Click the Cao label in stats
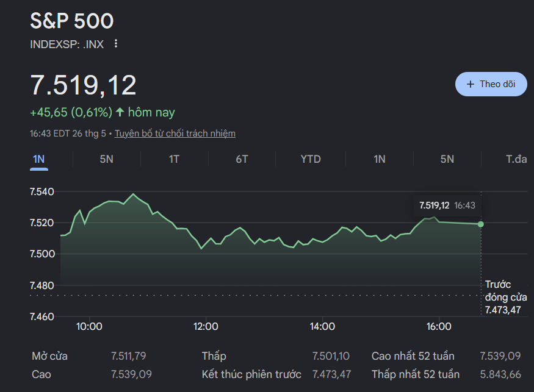534x392 pixels. [41, 374]
